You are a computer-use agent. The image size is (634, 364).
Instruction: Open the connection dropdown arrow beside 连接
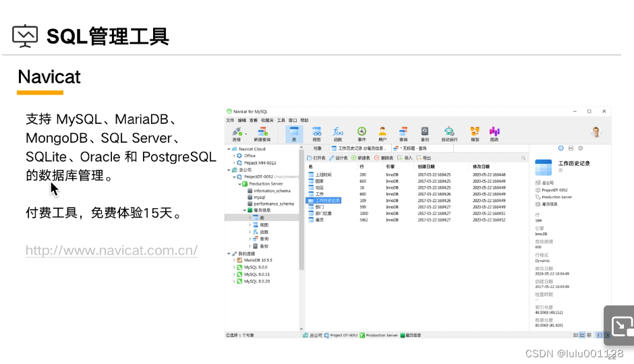pos(246,133)
